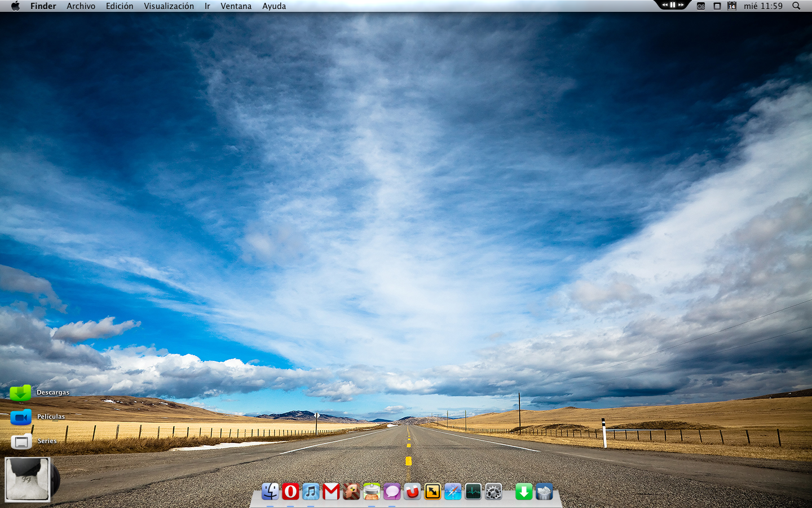The width and height of the screenshot is (812, 508).
Task: Open the Ventana menu
Action: click(x=236, y=6)
